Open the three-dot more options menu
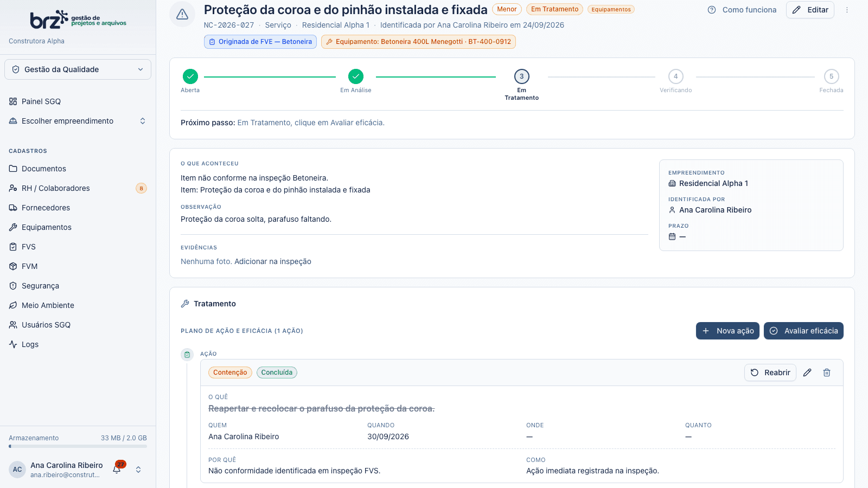Screen dimensions: 868x488 point(847,10)
